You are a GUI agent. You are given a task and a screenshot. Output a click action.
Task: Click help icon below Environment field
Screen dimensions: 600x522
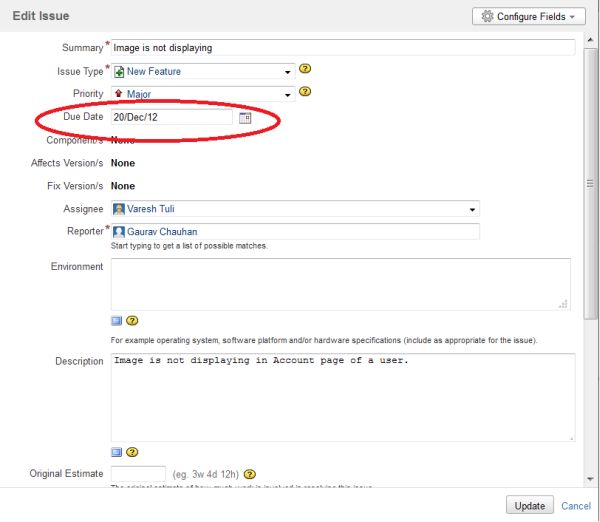tap(132, 321)
